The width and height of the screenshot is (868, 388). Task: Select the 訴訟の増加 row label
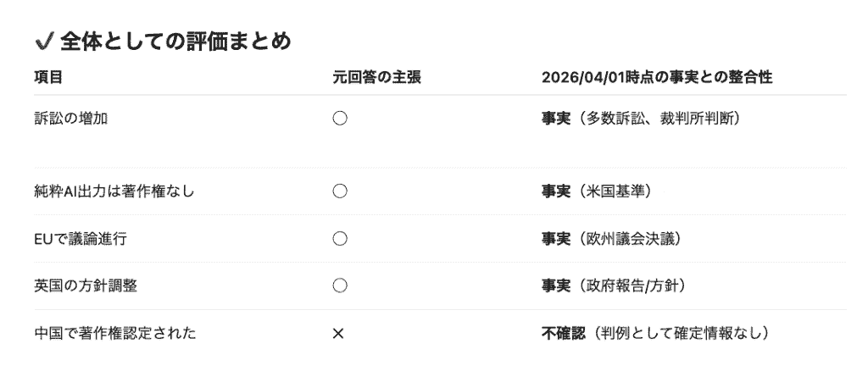71,119
